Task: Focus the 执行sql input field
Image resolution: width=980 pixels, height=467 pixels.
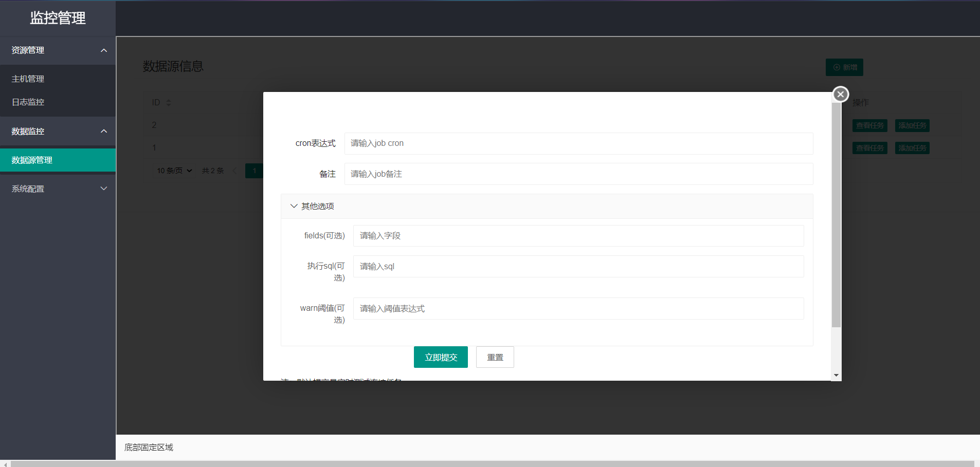Action: click(578, 267)
